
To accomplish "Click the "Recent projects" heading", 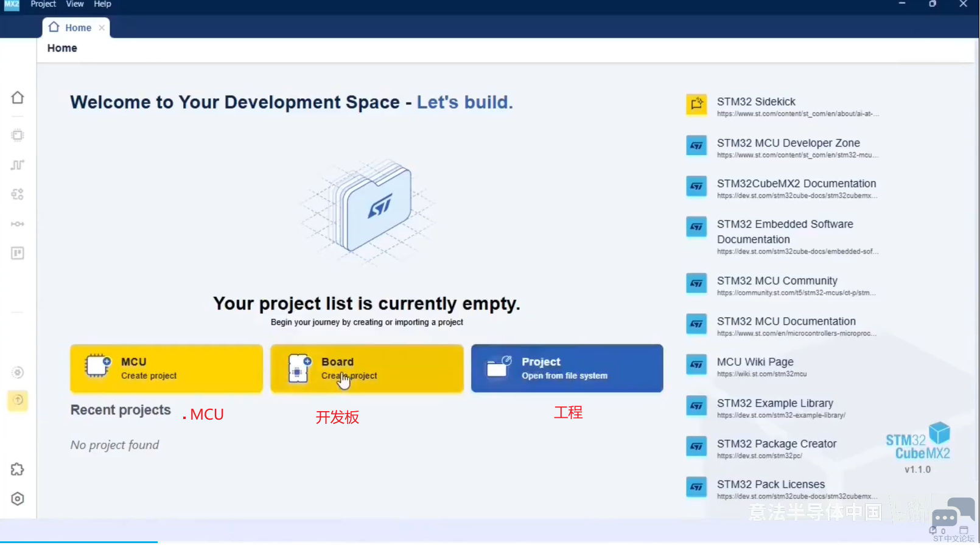I will point(121,410).
